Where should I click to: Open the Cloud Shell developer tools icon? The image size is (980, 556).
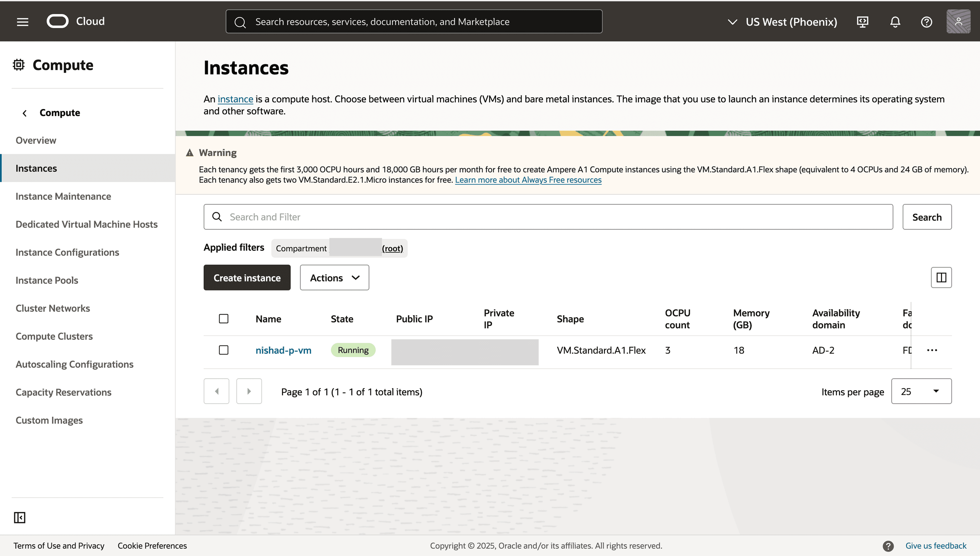(862, 22)
